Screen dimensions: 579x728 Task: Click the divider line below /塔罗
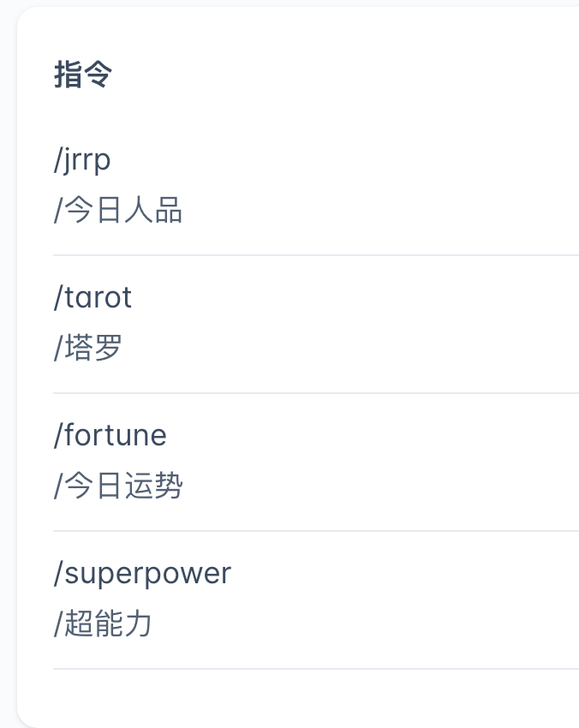pyautogui.click(x=315, y=393)
